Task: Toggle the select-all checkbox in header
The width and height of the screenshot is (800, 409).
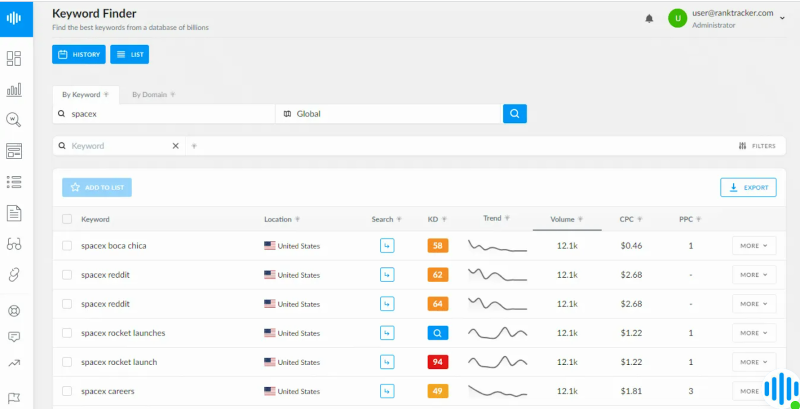Action: pos(67,219)
